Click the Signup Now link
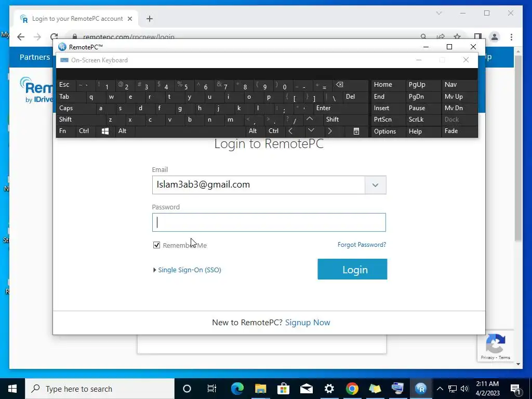 [x=308, y=322]
